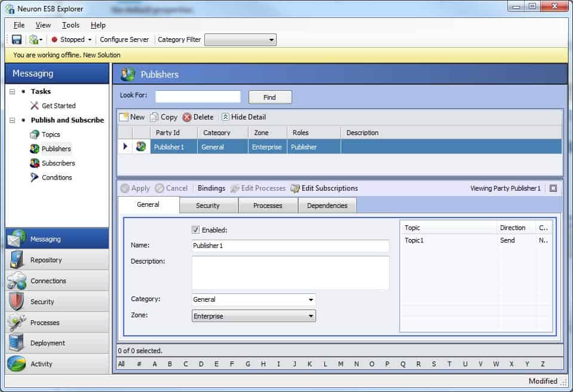Image resolution: width=573 pixels, height=392 pixels.
Task: Click the Name field containing Publisher1
Action: point(290,246)
